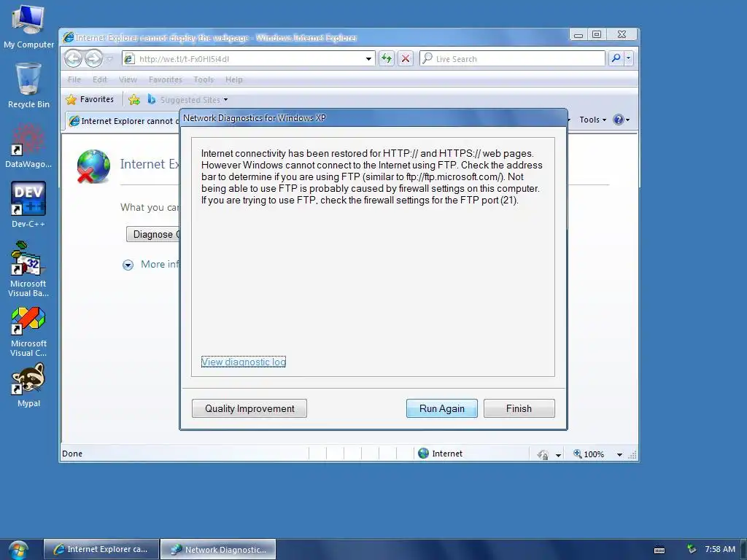Open the Recycle Bin icon

point(28,87)
